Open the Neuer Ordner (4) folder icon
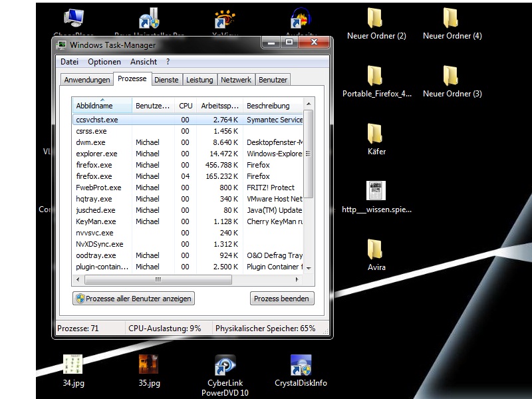Screen dimensions: 532x399 tap(451, 18)
